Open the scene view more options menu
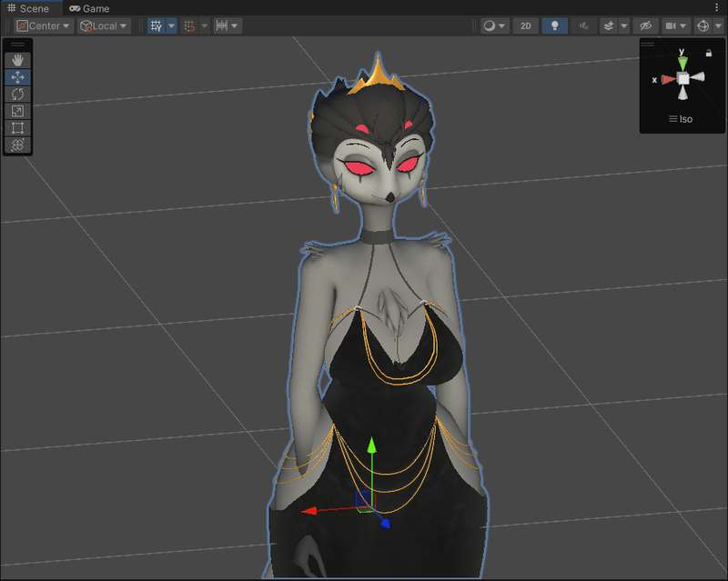 [x=717, y=7]
